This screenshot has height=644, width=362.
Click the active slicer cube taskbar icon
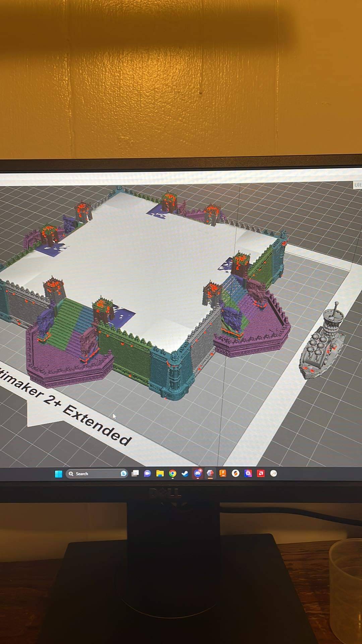click(x=210, y=473)
